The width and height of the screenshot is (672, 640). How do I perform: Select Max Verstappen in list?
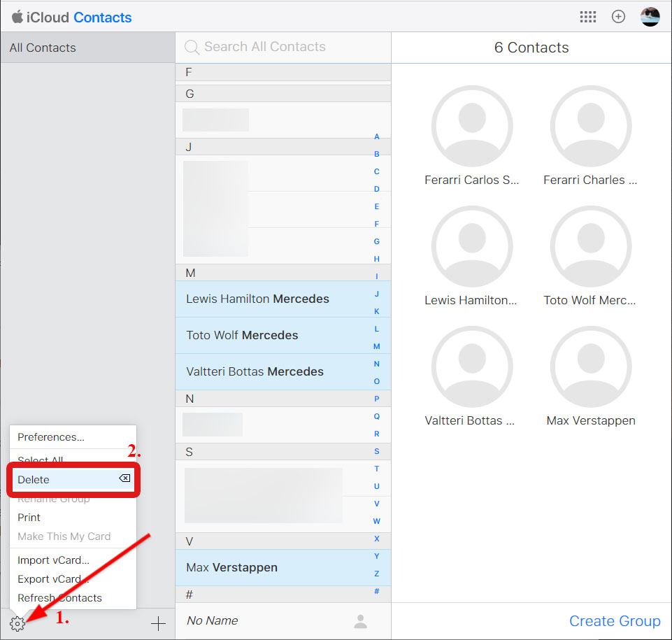(283, 567)
